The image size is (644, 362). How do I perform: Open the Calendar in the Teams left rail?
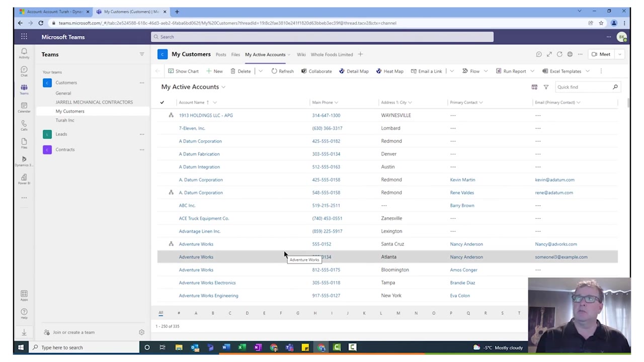coord(24,106)
